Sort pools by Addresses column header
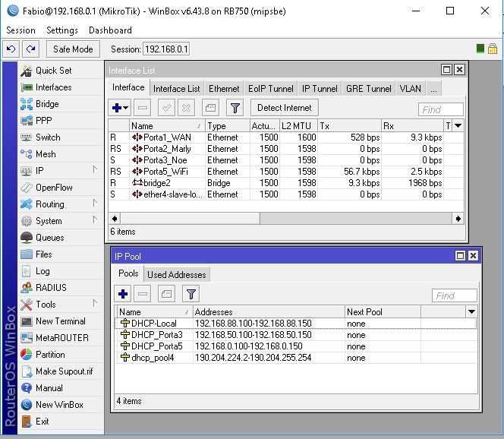 click(269, 311)
